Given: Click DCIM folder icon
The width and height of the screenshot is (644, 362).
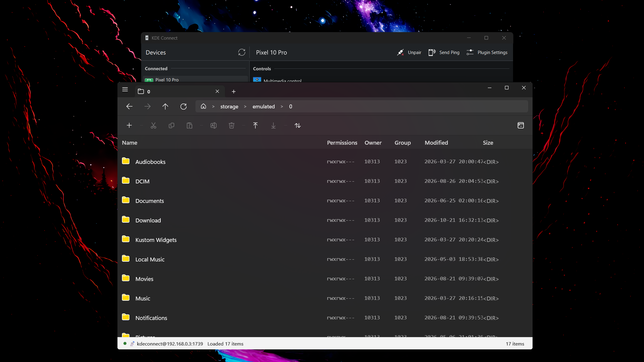Looking at the screenshot, I should 126,181.
